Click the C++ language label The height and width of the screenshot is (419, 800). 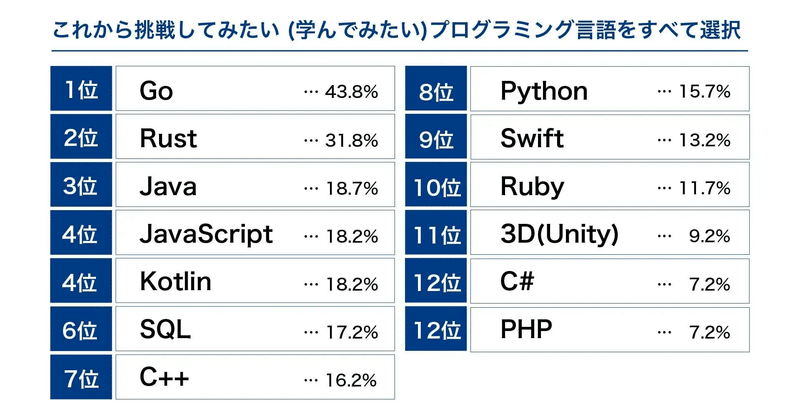click(x=165, y=378)
